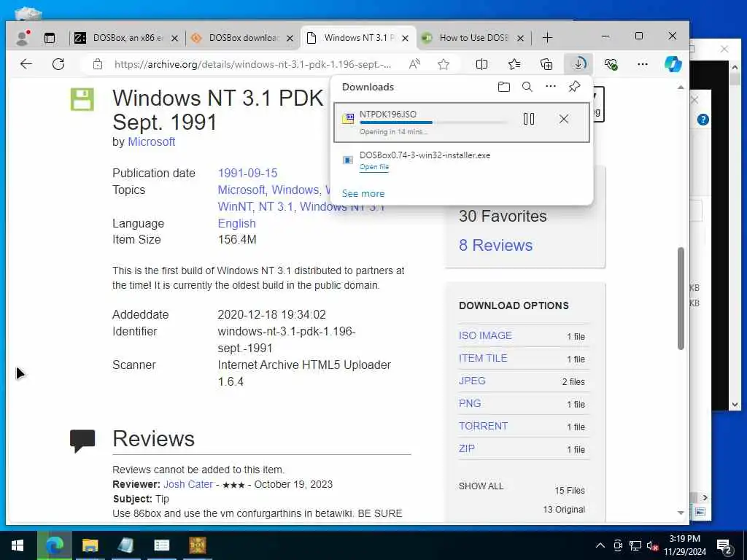Download the ITEM TILE option

pyautogui.click(x=483, y=358)
